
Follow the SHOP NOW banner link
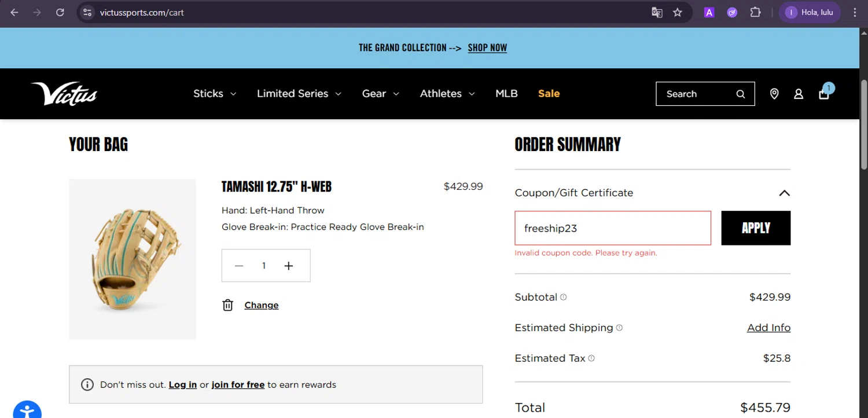pos(487,47)
